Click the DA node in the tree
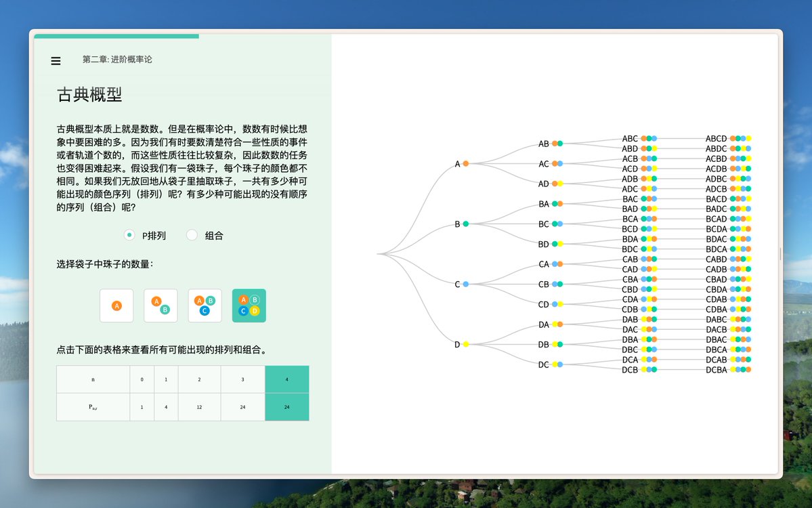 [551, 324]
